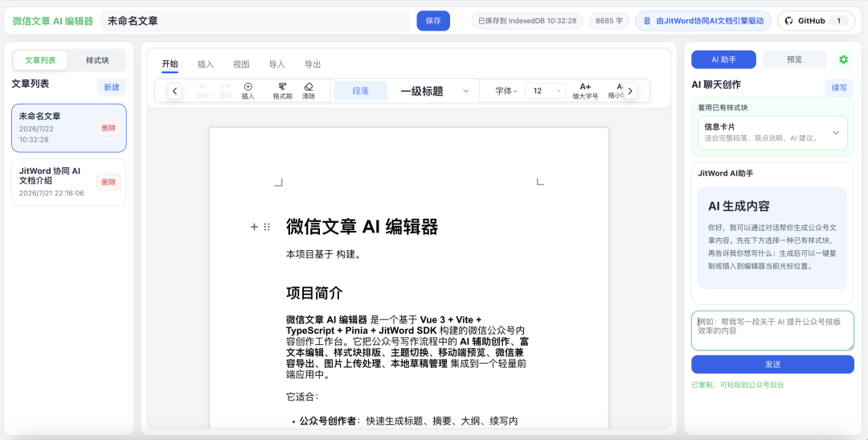Click the blue 保存 button
This screenshot has width=868, height=440.
point(433,21)
